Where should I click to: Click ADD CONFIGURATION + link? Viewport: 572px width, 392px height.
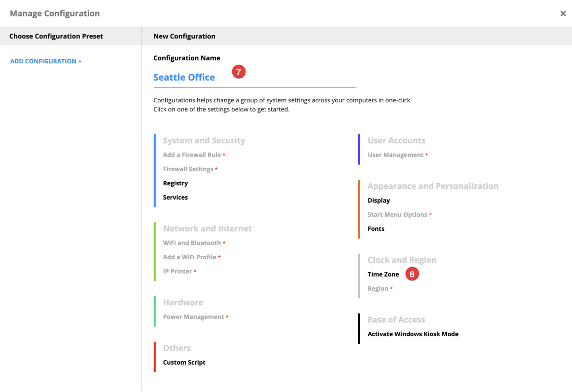[46, 61]
